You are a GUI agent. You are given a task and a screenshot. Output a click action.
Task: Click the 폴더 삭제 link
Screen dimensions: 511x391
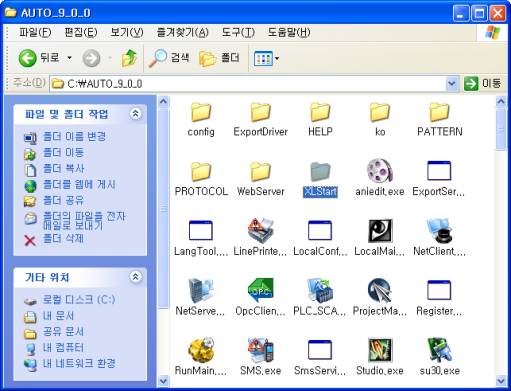63,239
